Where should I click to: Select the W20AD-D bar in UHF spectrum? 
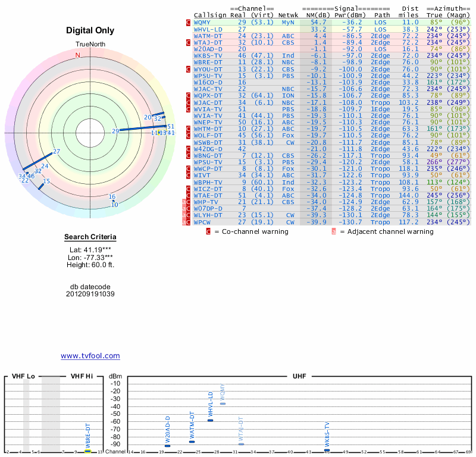coord(167,446)
